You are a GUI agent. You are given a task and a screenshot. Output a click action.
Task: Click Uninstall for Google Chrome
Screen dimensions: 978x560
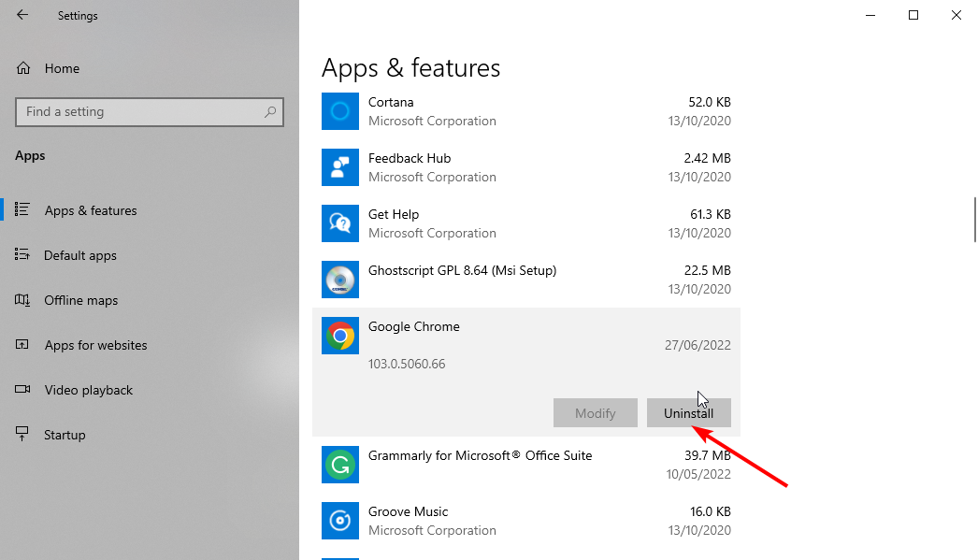[x=688, y=413]
